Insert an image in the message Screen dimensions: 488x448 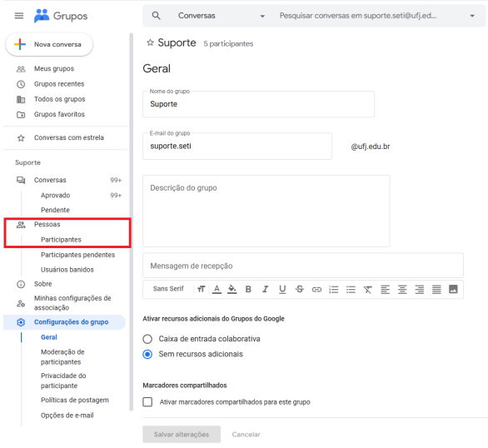click(x=453, y=289)
